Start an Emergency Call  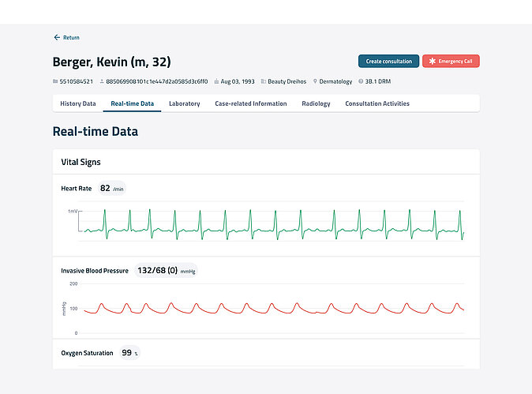451,61
